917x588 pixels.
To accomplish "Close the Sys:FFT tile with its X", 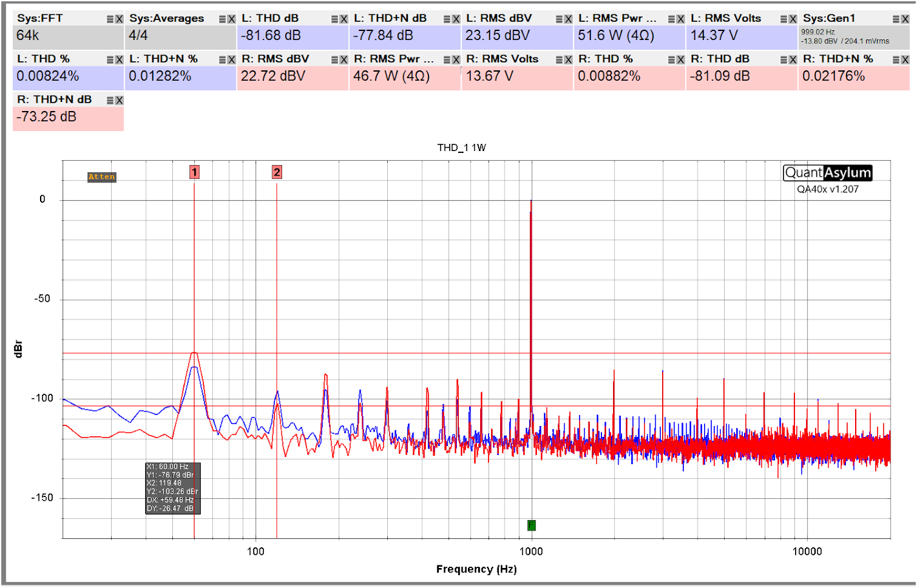I will pos(119,19).
